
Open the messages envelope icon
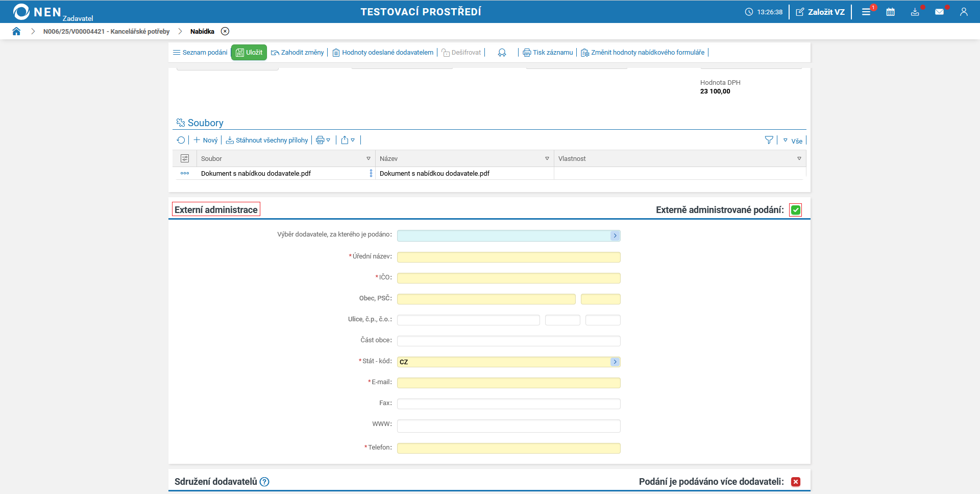(x=939, y=12)
